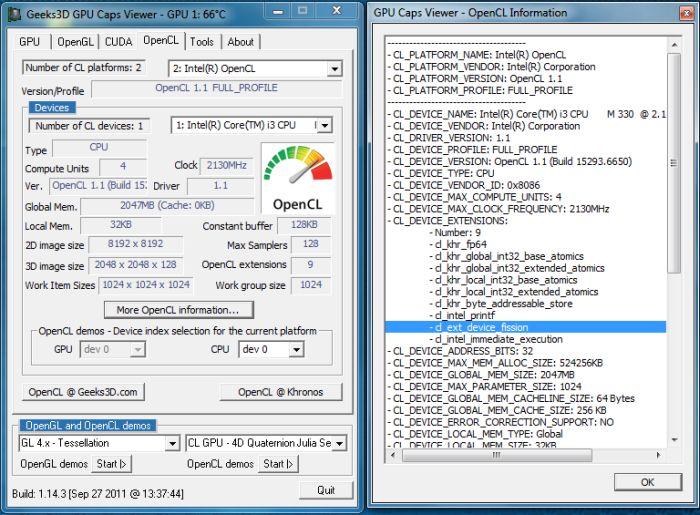700x515 pixels.
Task: Click the vertical scrollbar up arrow in info list
Action: point(674,45)
